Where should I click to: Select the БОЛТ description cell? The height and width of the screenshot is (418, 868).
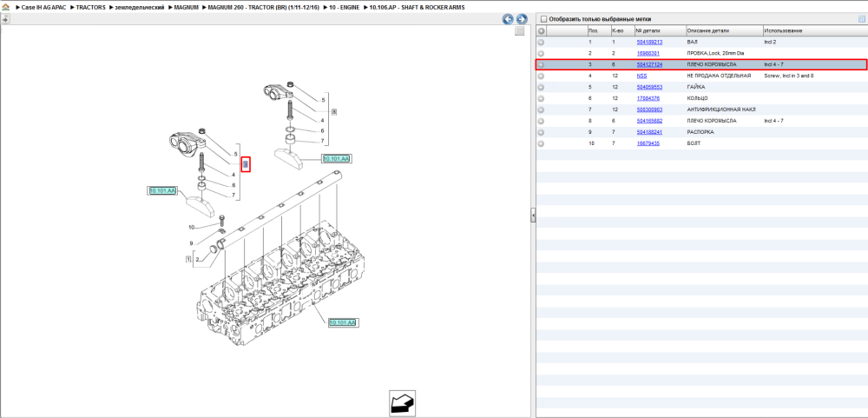tap(694, 143)
